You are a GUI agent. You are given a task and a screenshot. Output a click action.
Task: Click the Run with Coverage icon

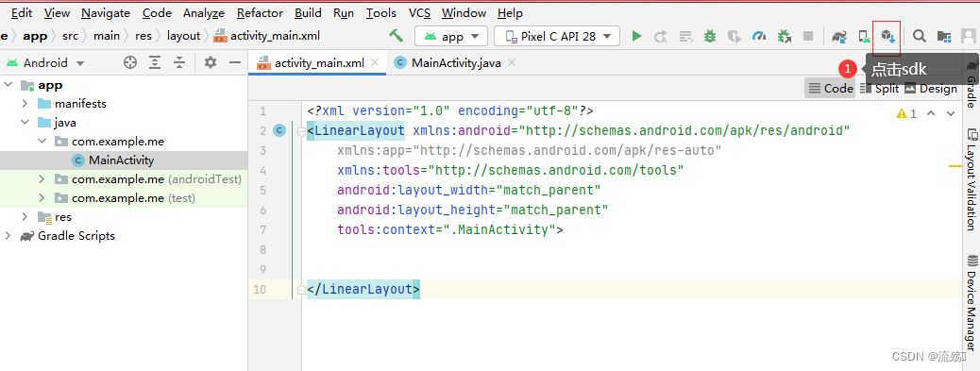pyautogui.click(x=735, y=36)
